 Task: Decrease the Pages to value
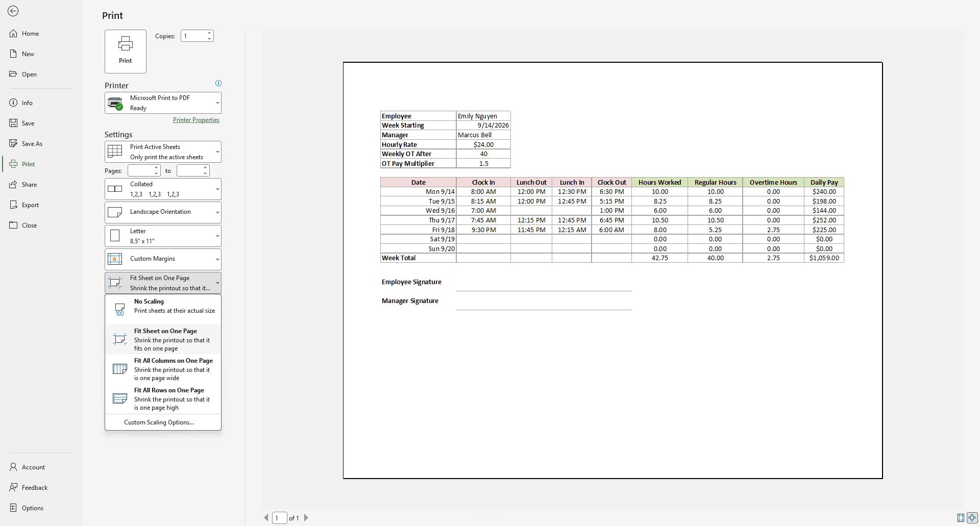(x=205, y=173)
